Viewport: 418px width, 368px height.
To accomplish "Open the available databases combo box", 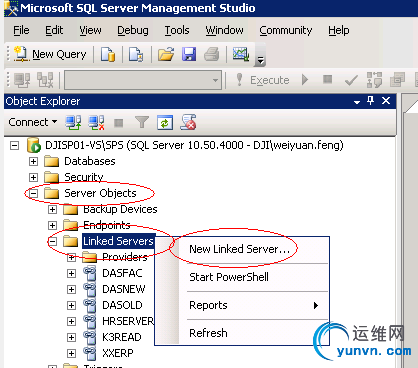I will (x=143, y=80).
